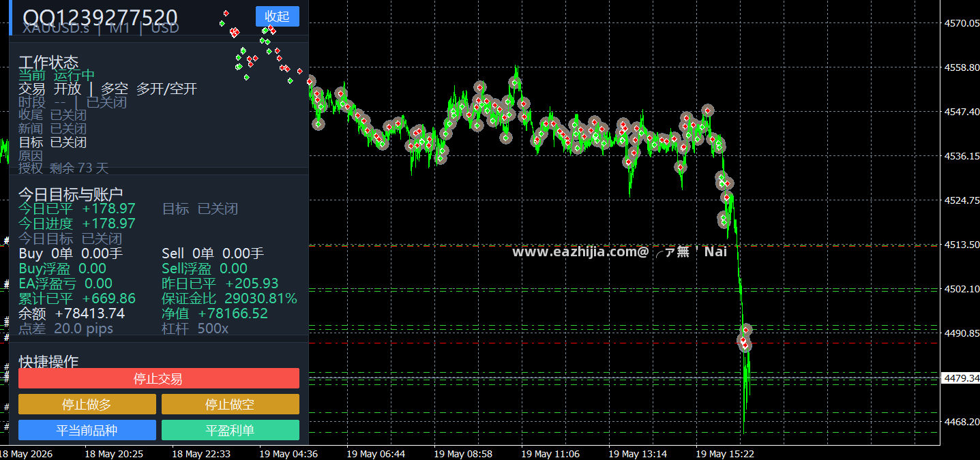Screen dimensions: 980x460
Task: Click the 18 May 20:25 time label
Action: [x=114, y=454]
